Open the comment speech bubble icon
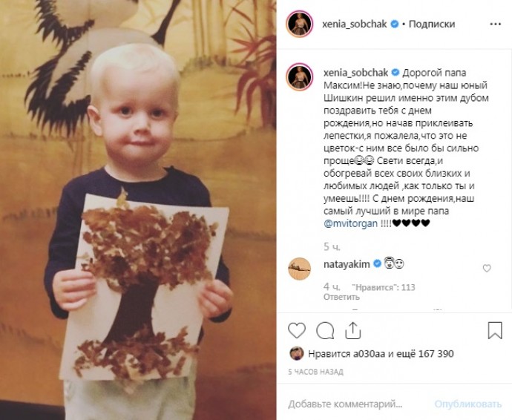 pos(325,330)
